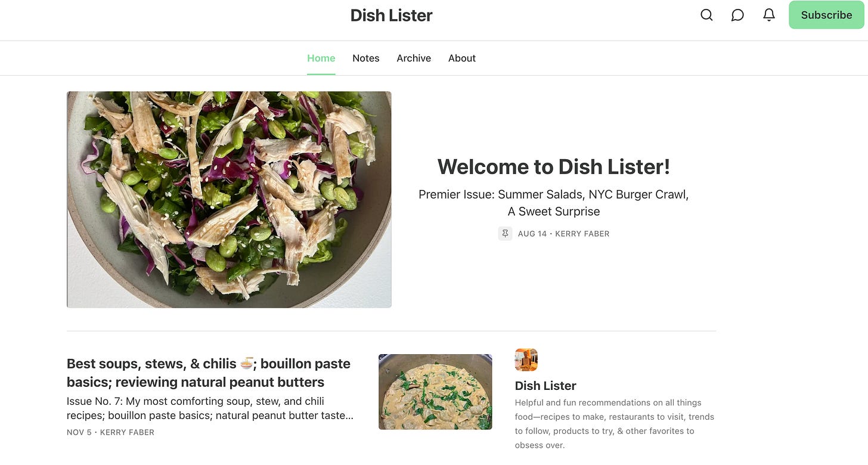Select the Home tab
The width and height of the screenshot is (868, 465).
point(321,58)
